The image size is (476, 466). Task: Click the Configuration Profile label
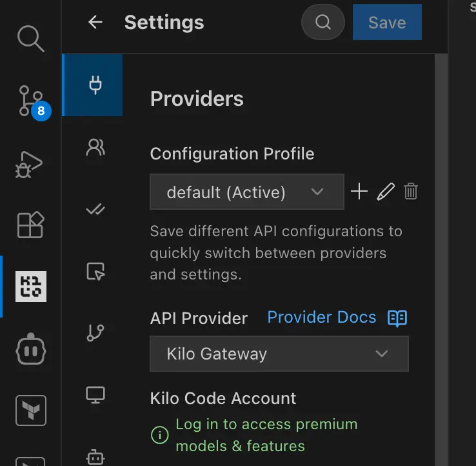[x=232, y=154]
